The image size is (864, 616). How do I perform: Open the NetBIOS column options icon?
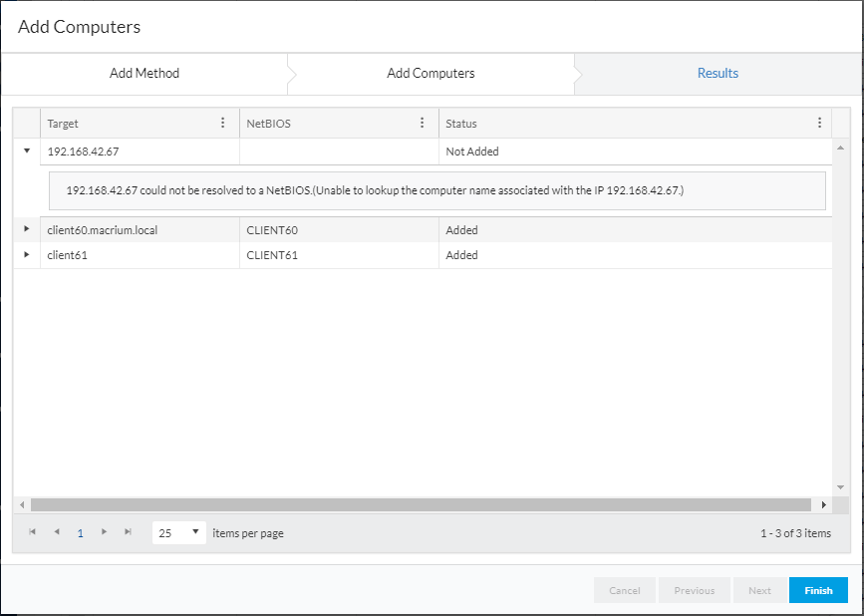[x=423, y=123]
